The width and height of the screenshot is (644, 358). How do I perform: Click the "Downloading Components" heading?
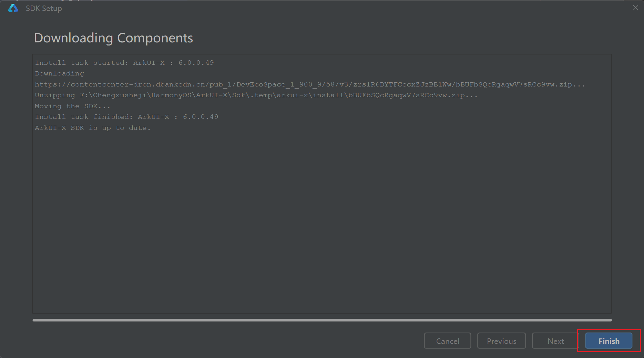click(113, 38)
